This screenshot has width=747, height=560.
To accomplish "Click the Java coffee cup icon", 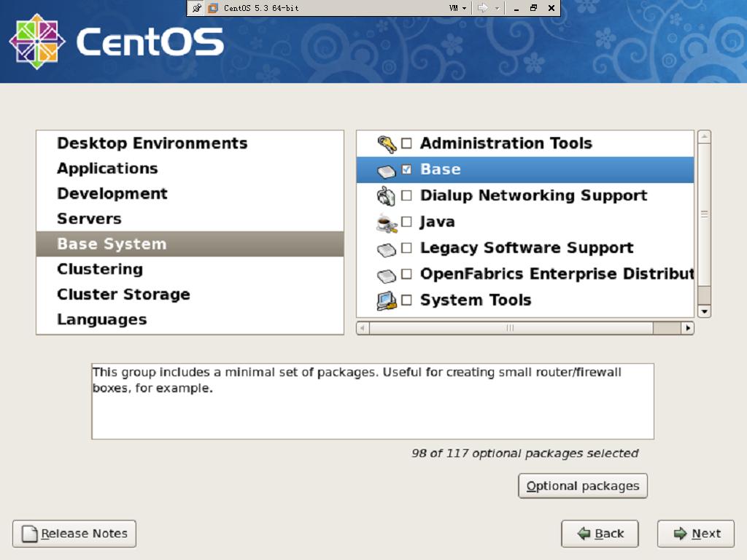I will tap(387, 223).
